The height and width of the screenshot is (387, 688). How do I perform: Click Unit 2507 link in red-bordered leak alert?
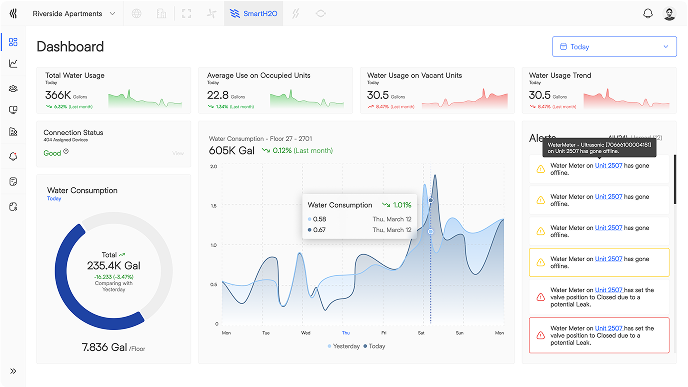(x=609, y=328)
